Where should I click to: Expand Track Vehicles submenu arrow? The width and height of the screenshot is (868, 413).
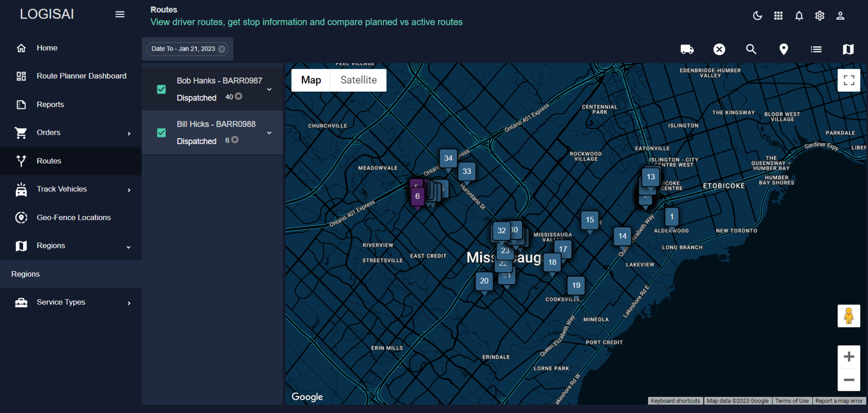129,190
